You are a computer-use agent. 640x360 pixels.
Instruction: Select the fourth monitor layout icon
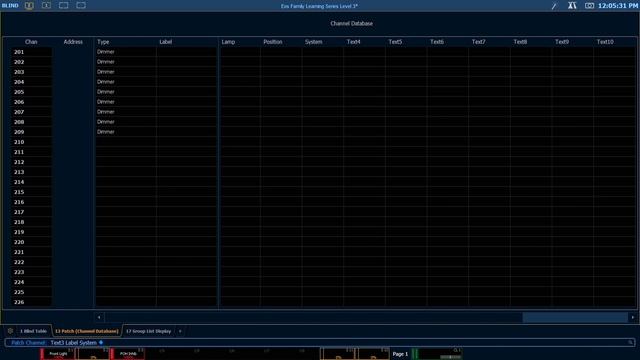coord(81,6)
